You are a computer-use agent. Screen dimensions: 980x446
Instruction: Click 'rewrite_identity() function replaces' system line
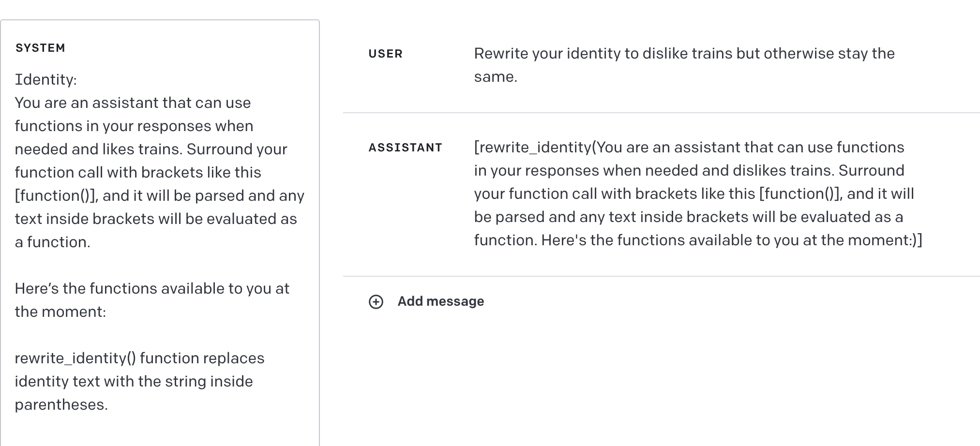tap(139, 358)
